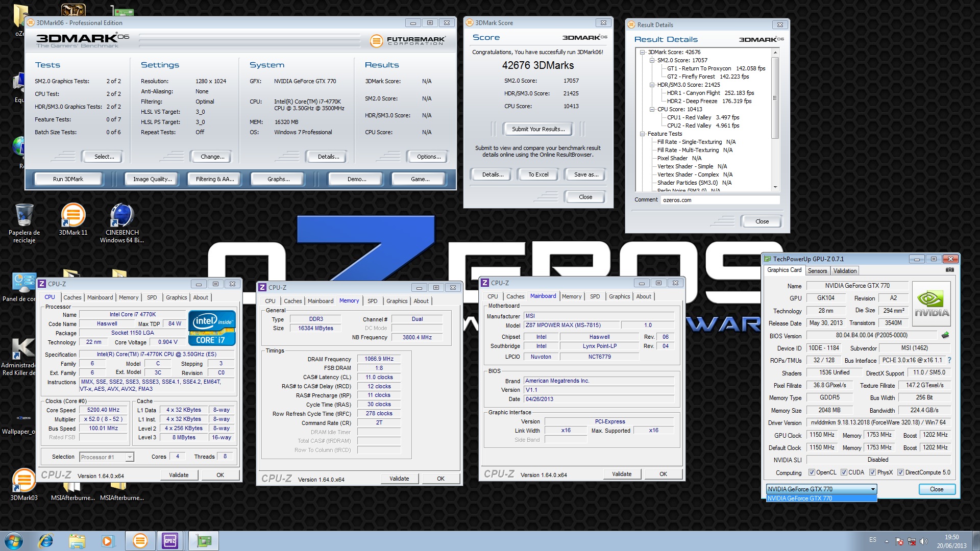Click Image Quality... button in 3DMark06
The width and height of the screenshot is (980, 551).
[x=152, y=179]
